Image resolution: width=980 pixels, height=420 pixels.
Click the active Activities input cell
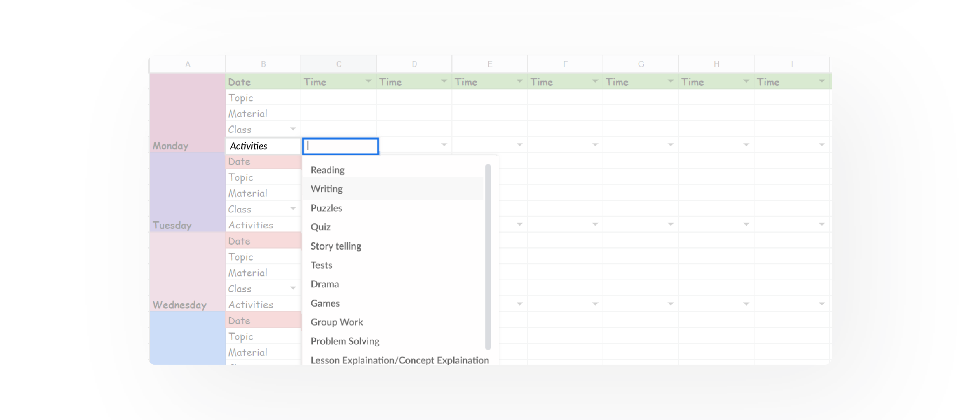340,146
